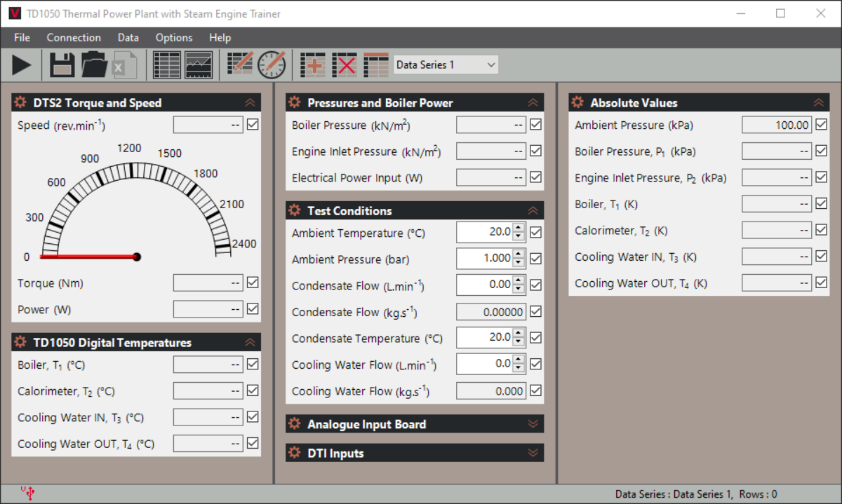
Task: Open a file with folder icon
Action: click(x=94, y=65)
